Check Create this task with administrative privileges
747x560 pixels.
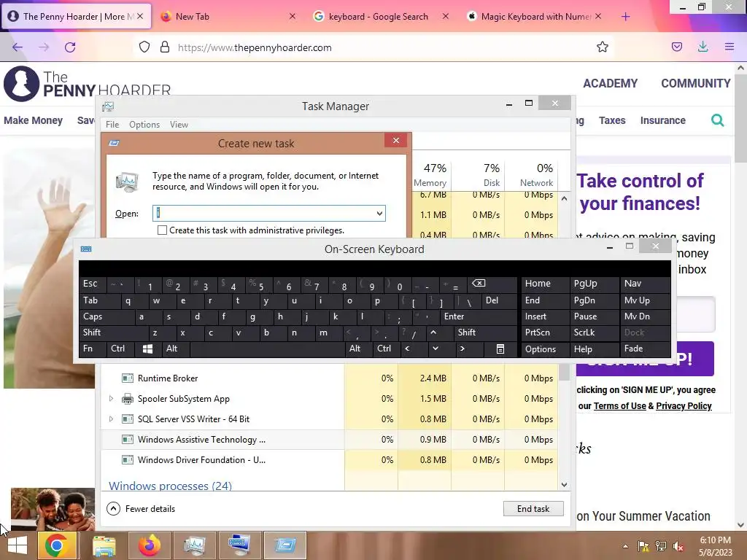pos(163,230)
